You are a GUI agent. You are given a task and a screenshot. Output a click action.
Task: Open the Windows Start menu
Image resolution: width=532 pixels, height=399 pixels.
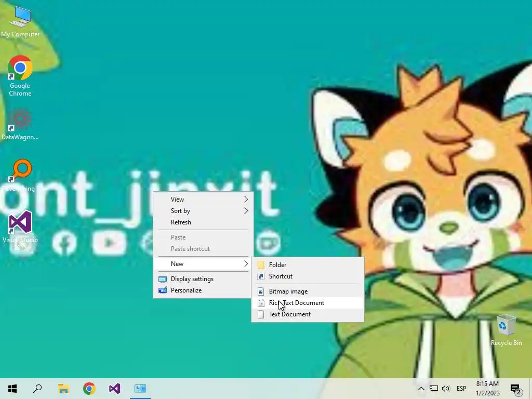pos(12,389)
